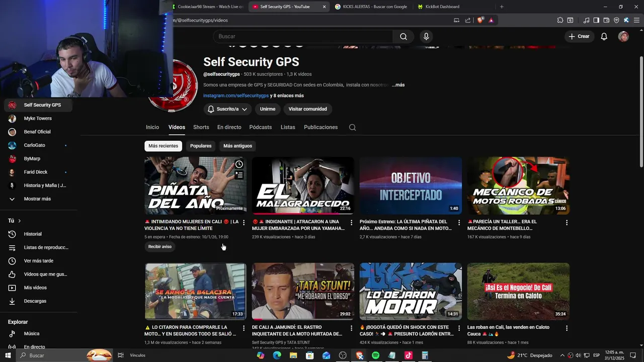Open Windows Start menu

point(8,355)
